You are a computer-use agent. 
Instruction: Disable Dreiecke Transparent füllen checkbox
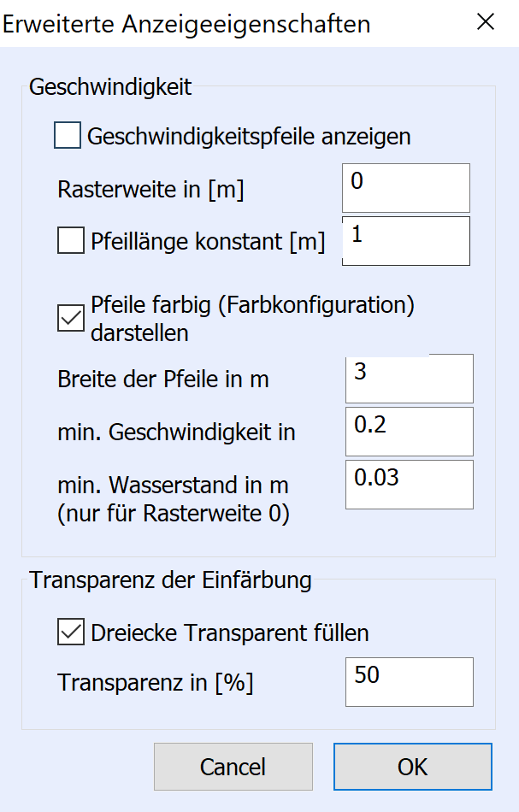coord(71,633)
